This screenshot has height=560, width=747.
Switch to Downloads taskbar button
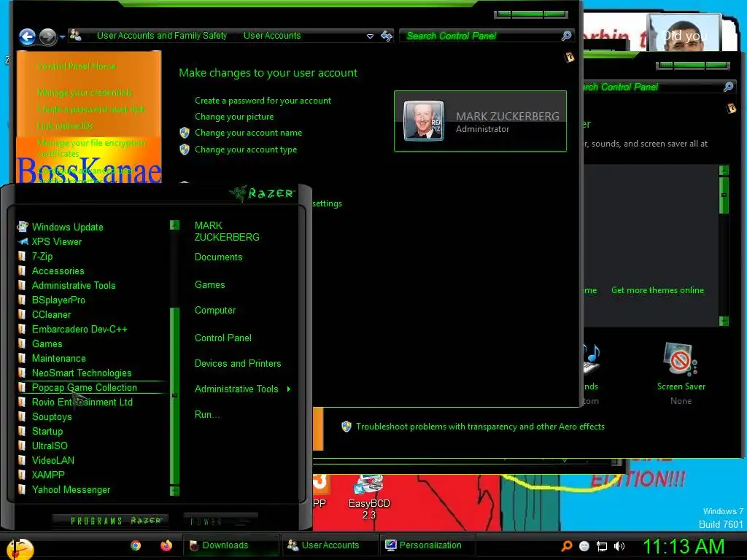pyautogui.click(x=231, y=545)
